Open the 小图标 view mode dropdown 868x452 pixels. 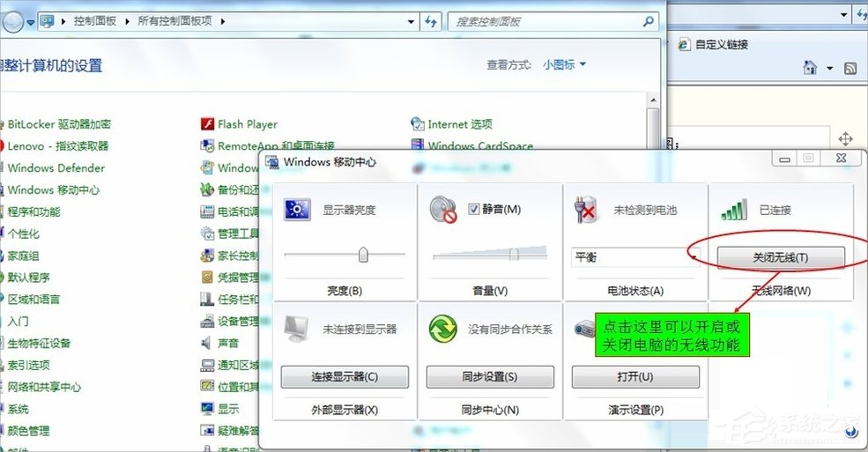point(564,64)
